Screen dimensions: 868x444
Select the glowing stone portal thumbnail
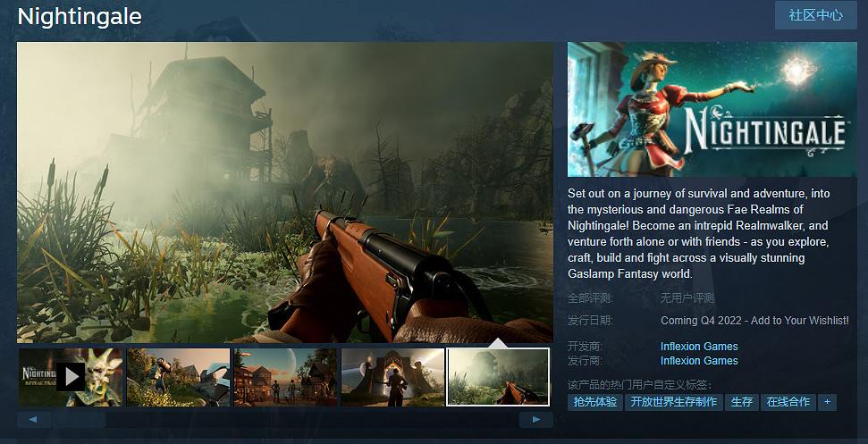pos(392,377)
